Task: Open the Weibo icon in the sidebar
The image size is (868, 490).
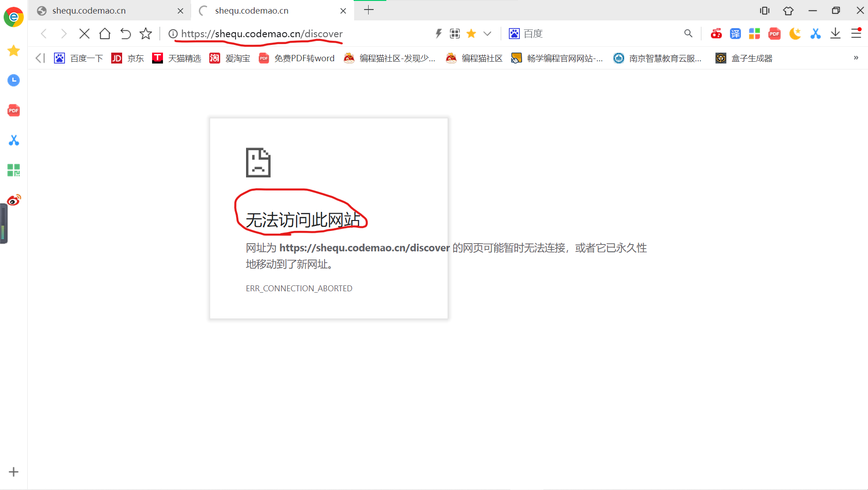Action: point(14,200)
